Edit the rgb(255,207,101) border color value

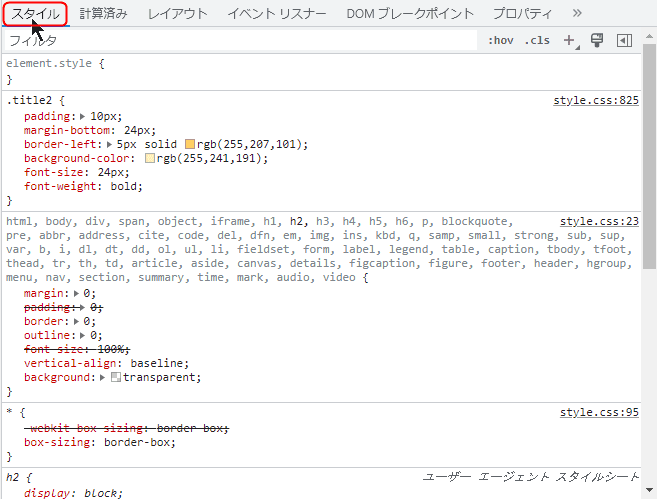pos(249,145)
